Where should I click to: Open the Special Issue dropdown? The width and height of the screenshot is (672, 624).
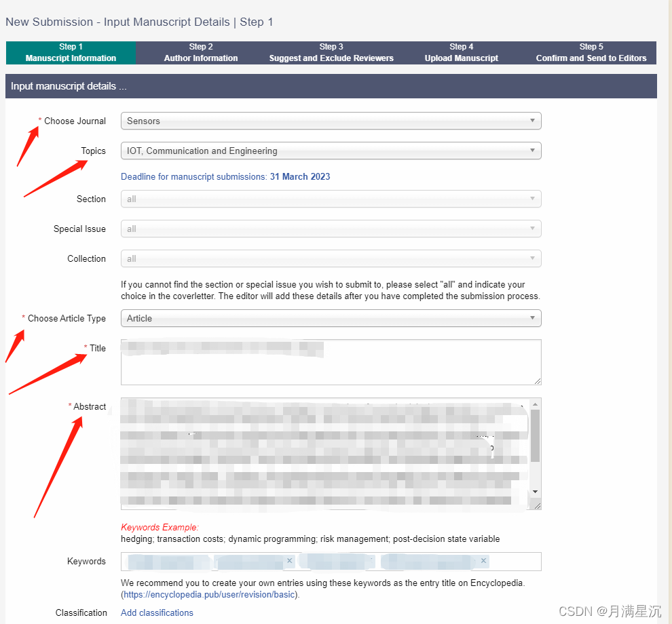(x=331, y=229)
